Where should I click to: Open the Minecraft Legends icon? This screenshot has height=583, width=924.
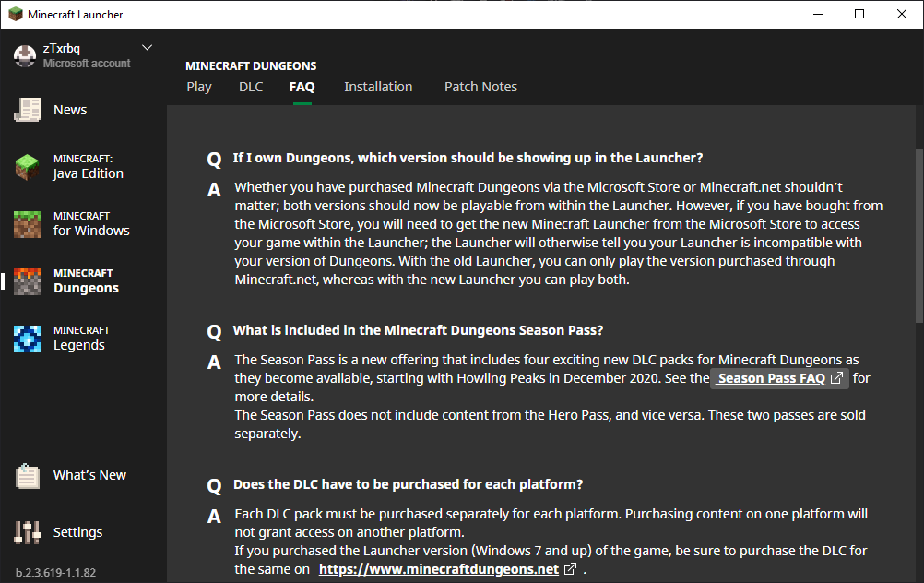27,339
